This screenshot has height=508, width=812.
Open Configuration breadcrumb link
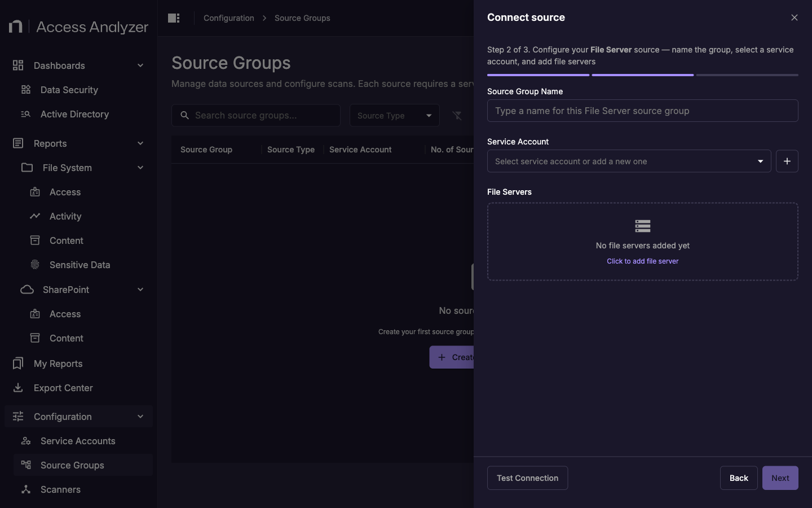(228, 18)
